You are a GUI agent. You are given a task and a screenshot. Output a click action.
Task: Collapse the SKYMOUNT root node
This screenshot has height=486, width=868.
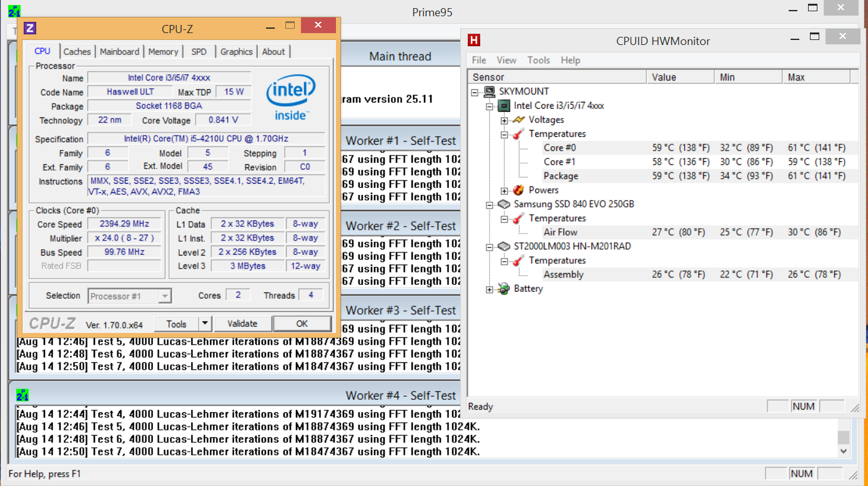(x=475, y=92)
